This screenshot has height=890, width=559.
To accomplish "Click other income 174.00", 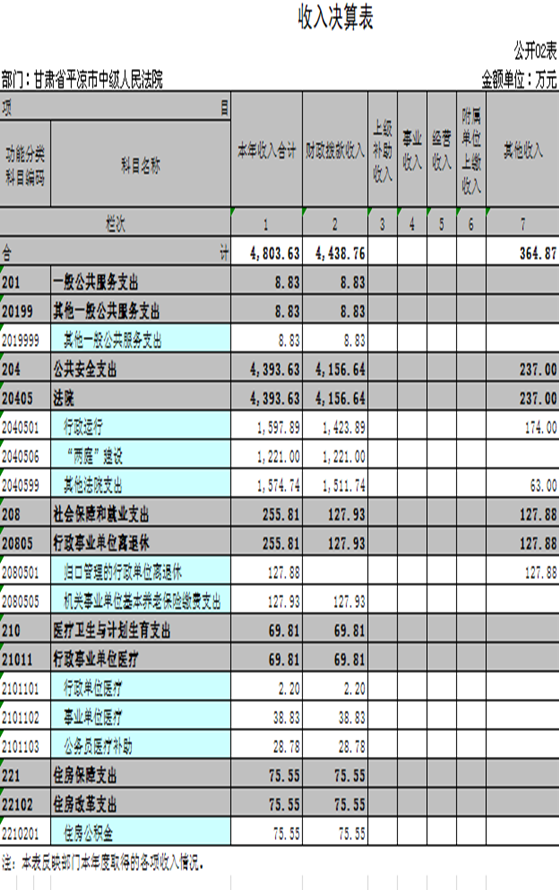I will pos(541,427).
